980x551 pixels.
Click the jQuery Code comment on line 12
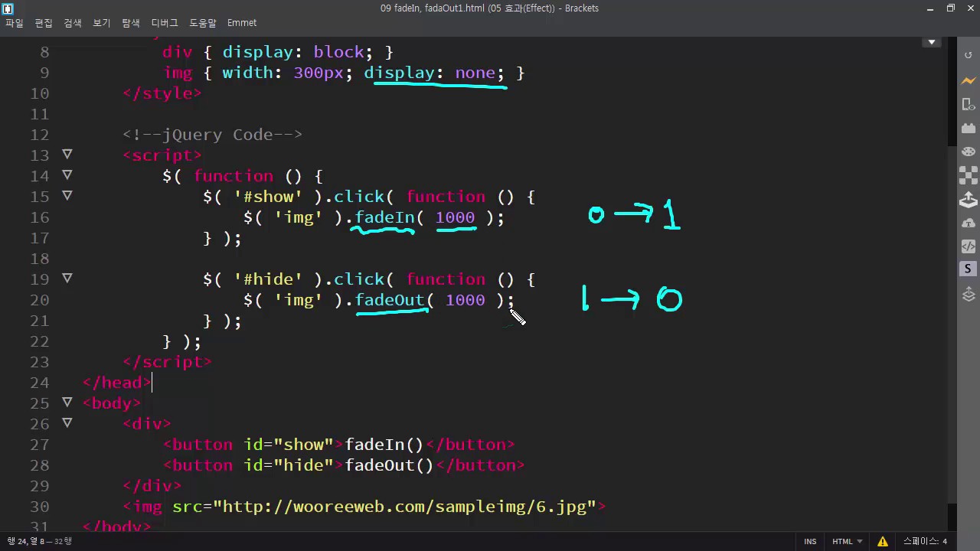click(213, 135)
